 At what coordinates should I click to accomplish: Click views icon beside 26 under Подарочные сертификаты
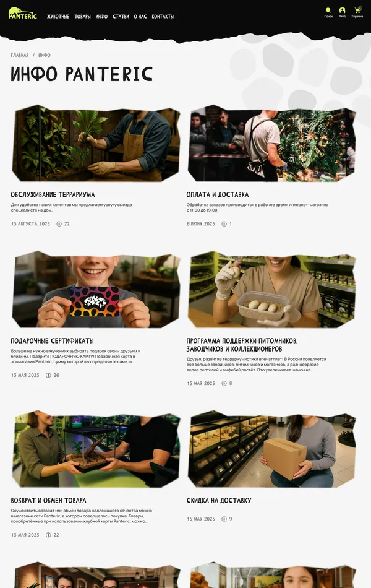[x=48, y=375]
